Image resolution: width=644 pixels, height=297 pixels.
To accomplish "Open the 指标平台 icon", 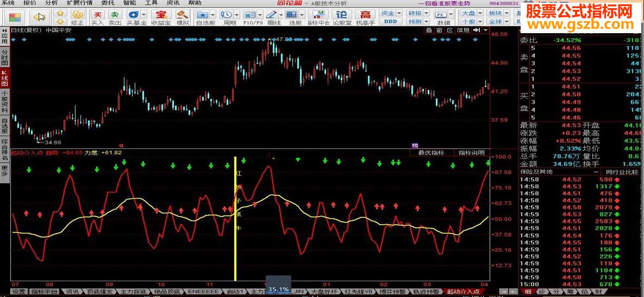I will tap(318, 17).
